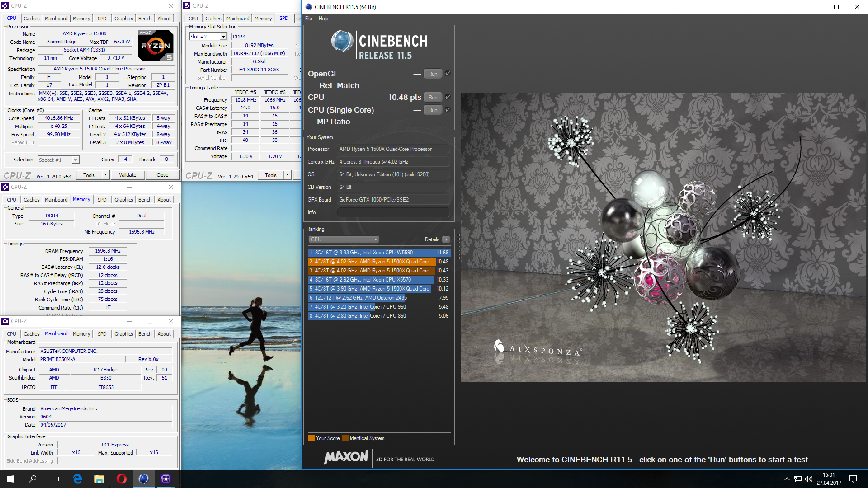The height and width of the screenshot is (488, 868).
Task: Click the Info input field in Your System
Action: point(393,212)
